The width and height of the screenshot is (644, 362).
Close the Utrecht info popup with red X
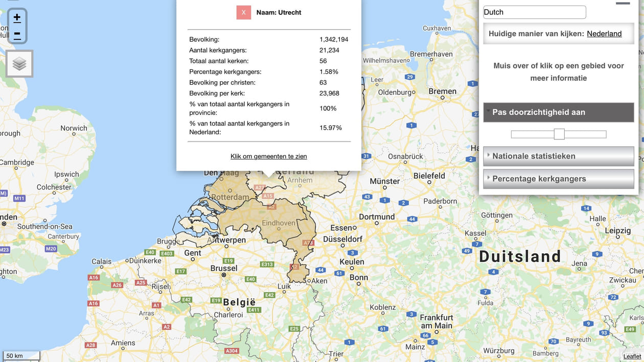click(243, 12)
